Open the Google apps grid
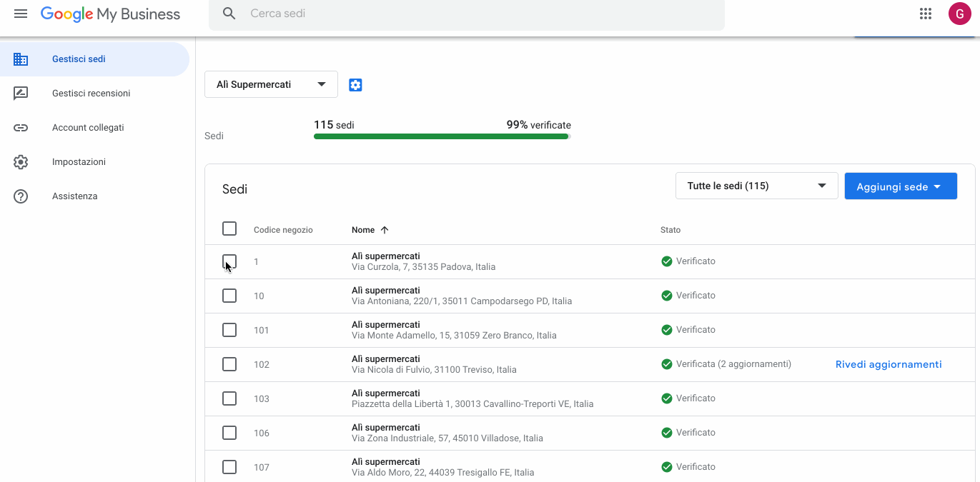The height and width of the screenshot is (482, 980). click(926, 14)
